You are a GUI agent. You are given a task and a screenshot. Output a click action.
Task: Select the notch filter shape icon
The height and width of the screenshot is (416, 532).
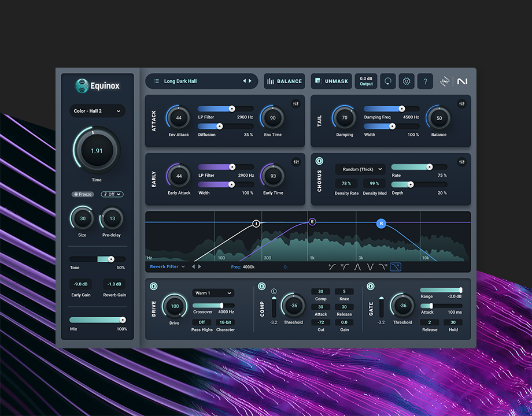(371, 267)
